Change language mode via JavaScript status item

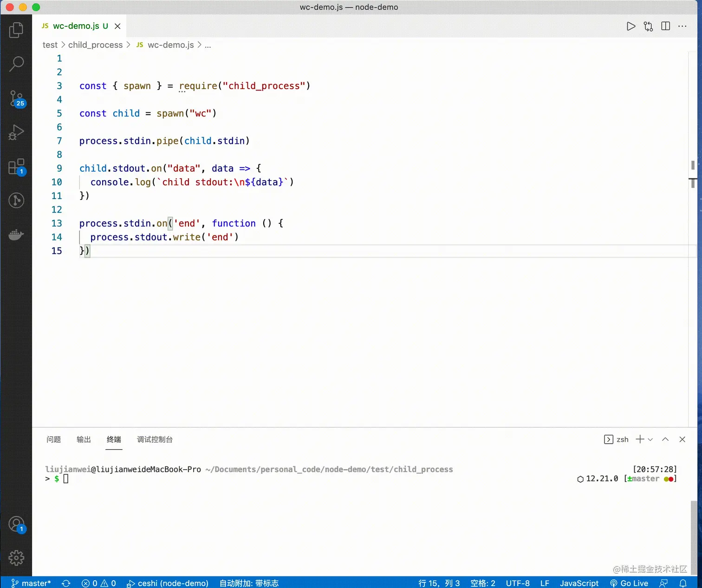pyautogui.click(x=579, y=583)
